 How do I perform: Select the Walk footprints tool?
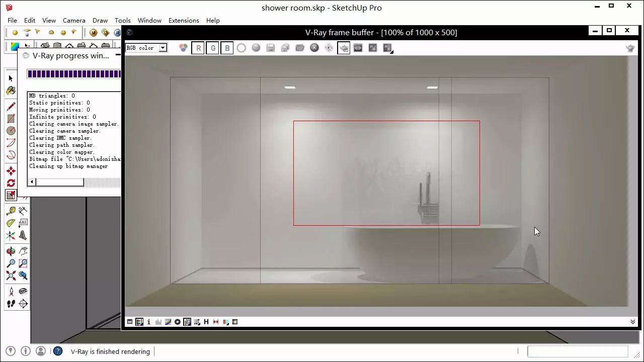coord(11,304)
